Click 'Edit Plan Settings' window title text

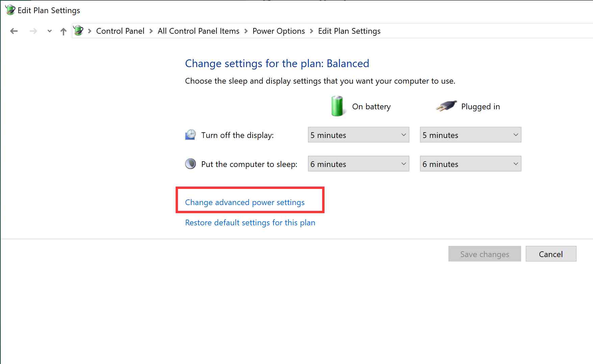[49, 10]
